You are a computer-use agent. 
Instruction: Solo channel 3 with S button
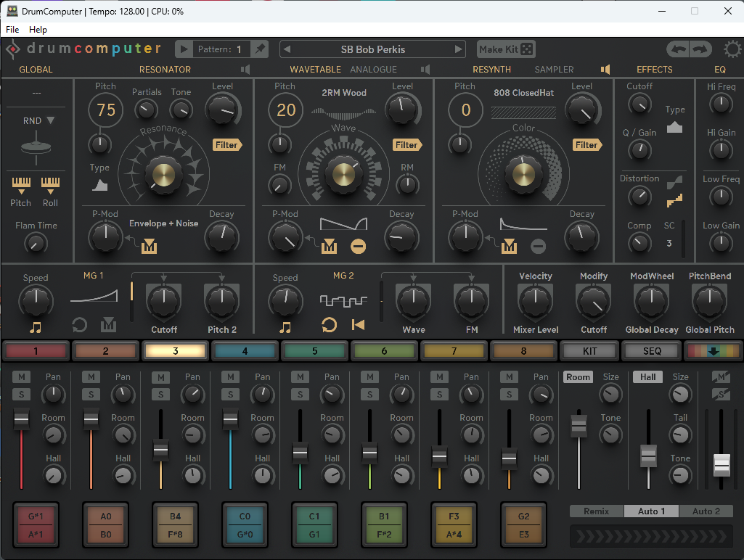click(x=161, y=394)
